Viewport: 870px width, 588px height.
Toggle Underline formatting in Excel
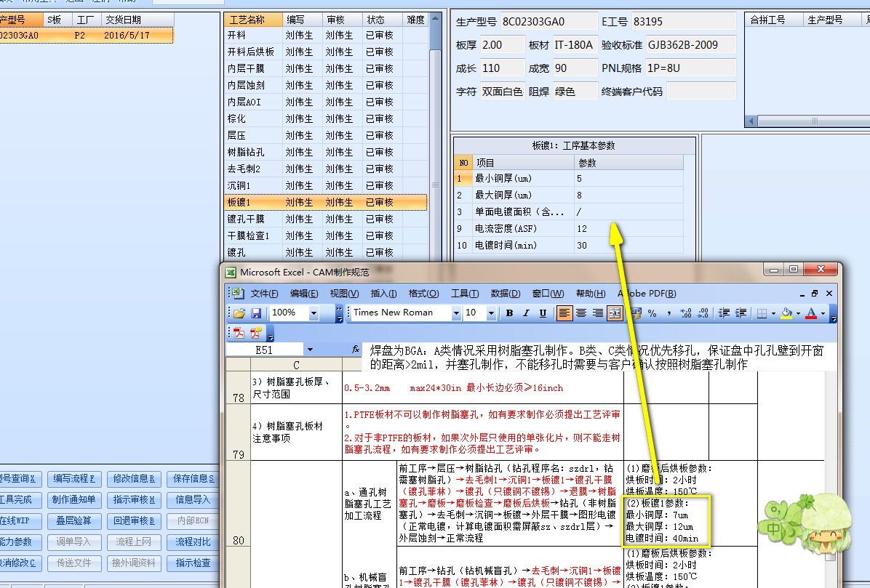click(543, 313)
